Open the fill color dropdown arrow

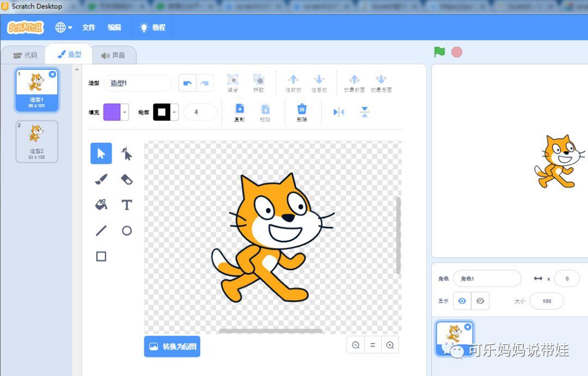(125, 112)
